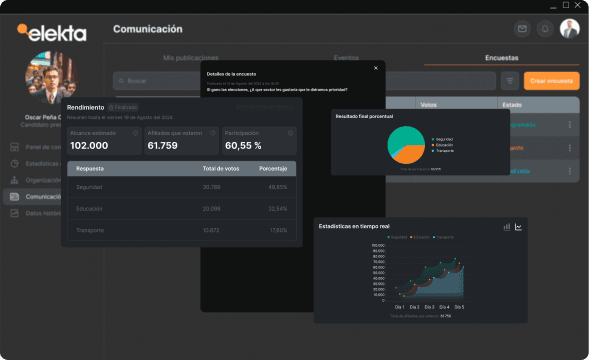The width and height of the screenshot is (589, 360).
Task: Open the mail messages icon in header
Action: point(522,29)
